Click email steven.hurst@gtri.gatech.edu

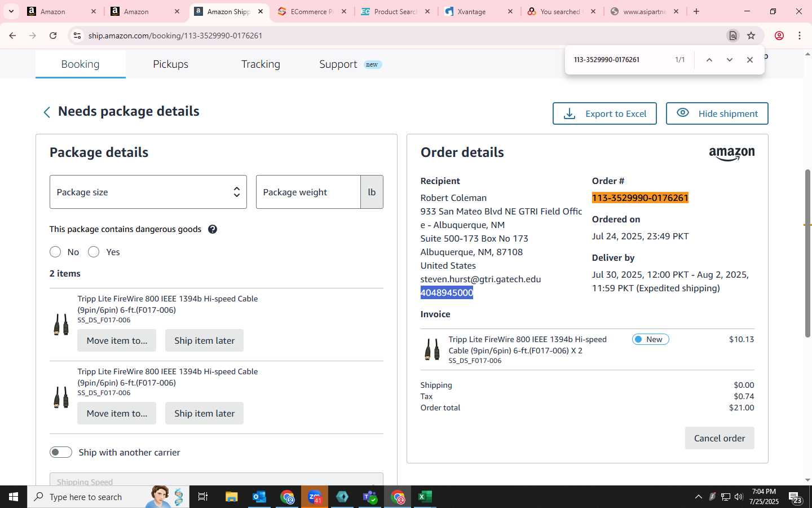coord(480,279)
